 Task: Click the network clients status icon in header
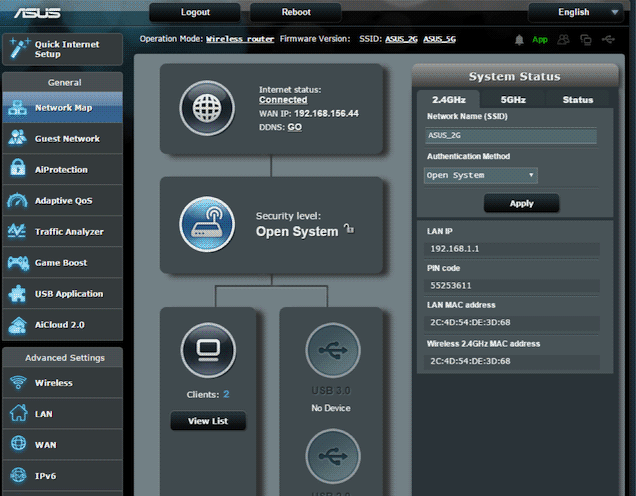[586, 40]
